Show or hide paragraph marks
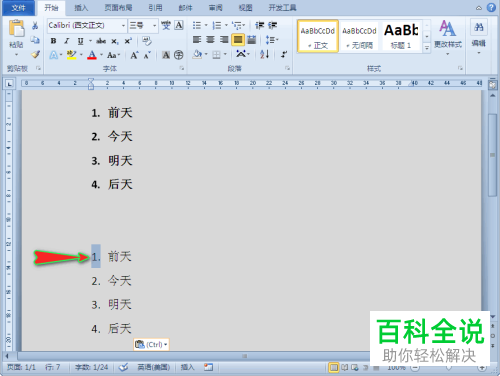Screen dimensions: 500x376 coord(284,54)
